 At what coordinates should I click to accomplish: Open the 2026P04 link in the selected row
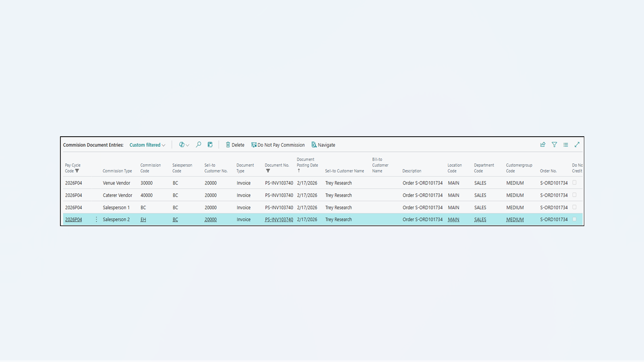(73, 220)
